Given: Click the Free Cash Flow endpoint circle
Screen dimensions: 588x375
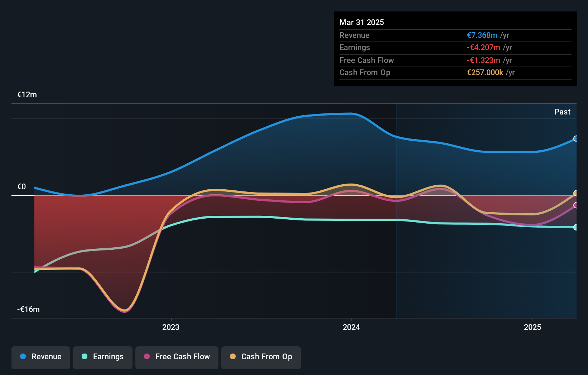Looking at the screenshot, I should (x=575, y=205).
